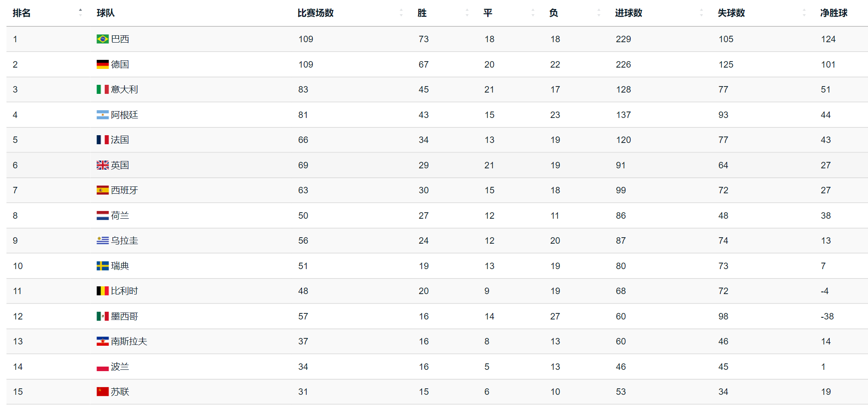Viewport: 868px width, 406px height.
Task: Click the Germany flag icon
Action: pyautogui.click(x=103, y=65)
